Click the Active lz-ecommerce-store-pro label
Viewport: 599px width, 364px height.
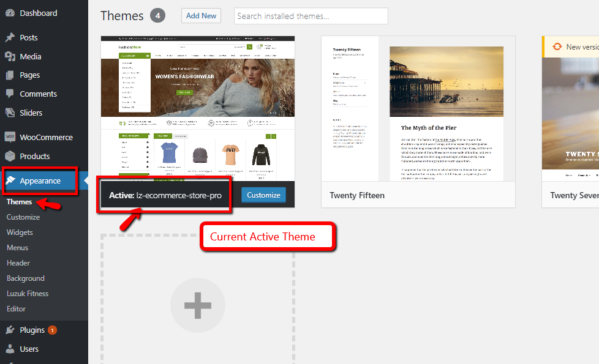[x=165, y=195]
